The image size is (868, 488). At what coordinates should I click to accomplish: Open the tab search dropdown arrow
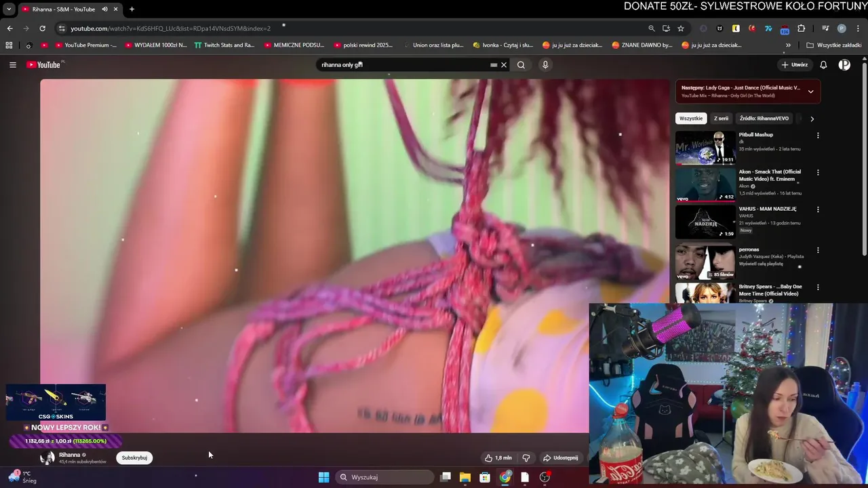pyautogui.click(x=9, y=9)
